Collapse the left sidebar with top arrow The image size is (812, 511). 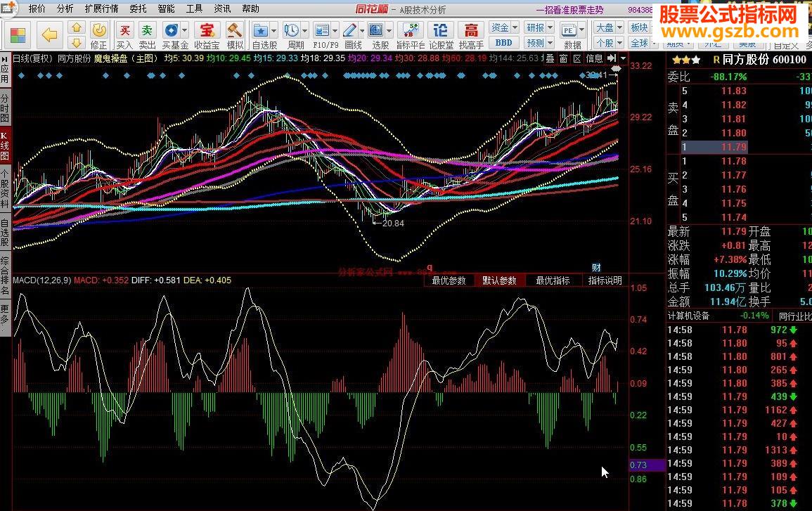coord(5,60)
